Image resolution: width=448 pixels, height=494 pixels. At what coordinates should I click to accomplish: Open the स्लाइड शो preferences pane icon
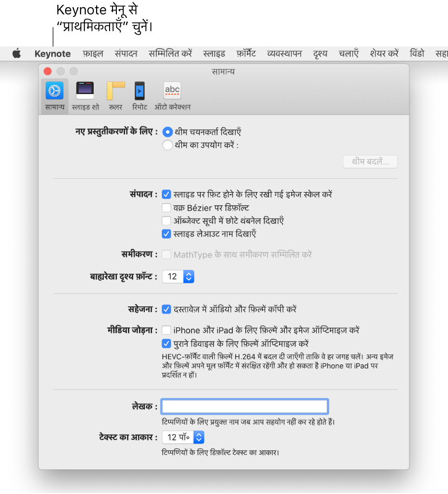[85, 96]
